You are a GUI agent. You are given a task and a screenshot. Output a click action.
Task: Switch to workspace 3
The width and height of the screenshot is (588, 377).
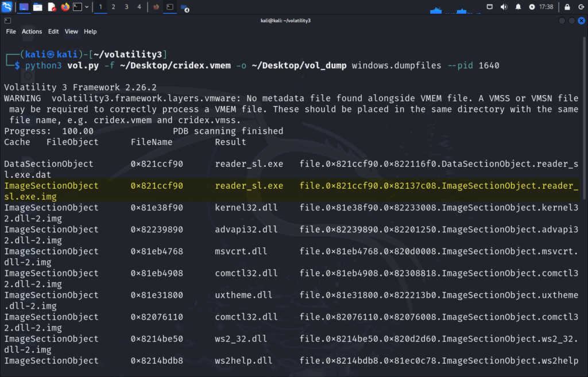(126, 7)
